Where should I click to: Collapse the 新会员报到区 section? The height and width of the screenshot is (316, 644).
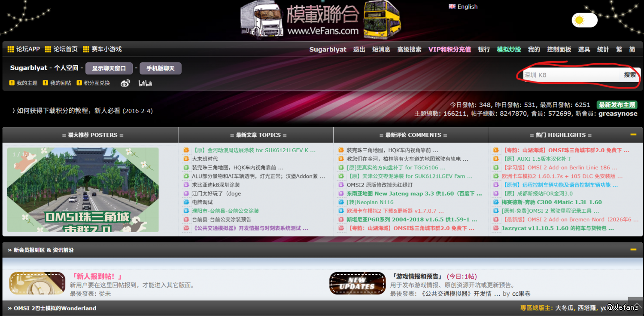[x=633, y=249]
